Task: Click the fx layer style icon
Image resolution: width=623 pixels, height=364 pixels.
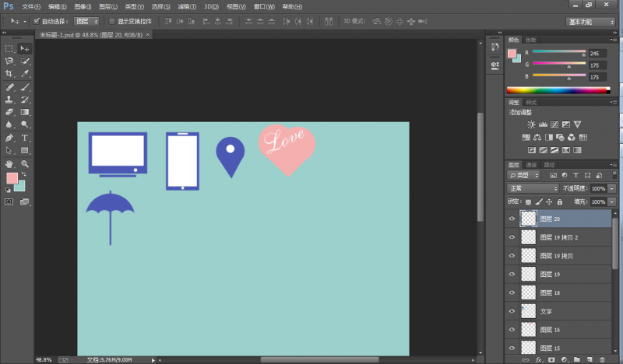Action: pos(538,360)
